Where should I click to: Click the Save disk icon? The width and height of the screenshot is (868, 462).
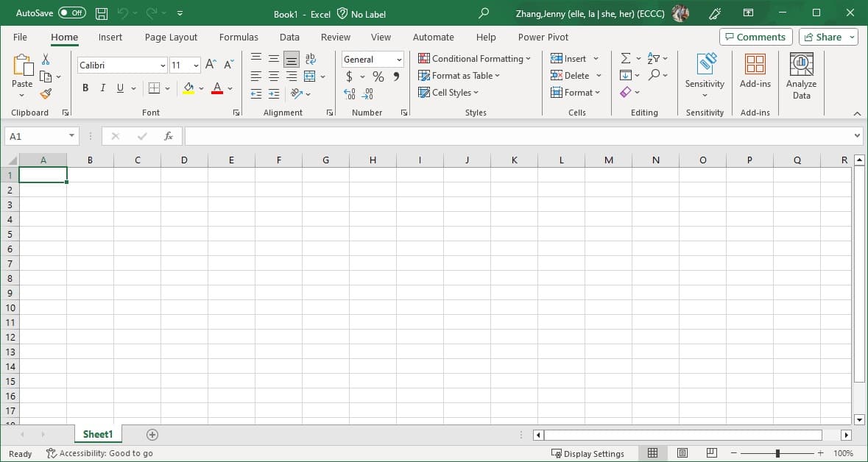tap(102, 13)
